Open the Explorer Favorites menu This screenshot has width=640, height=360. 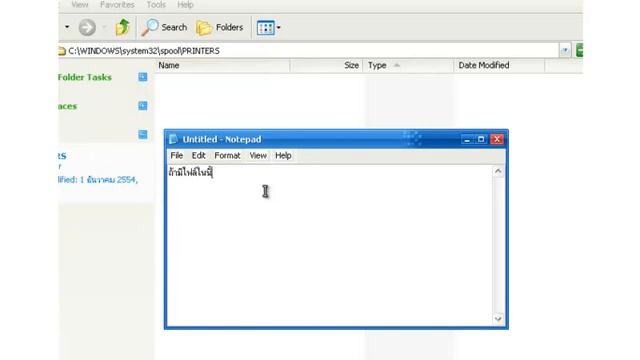[x=117, y=5]
